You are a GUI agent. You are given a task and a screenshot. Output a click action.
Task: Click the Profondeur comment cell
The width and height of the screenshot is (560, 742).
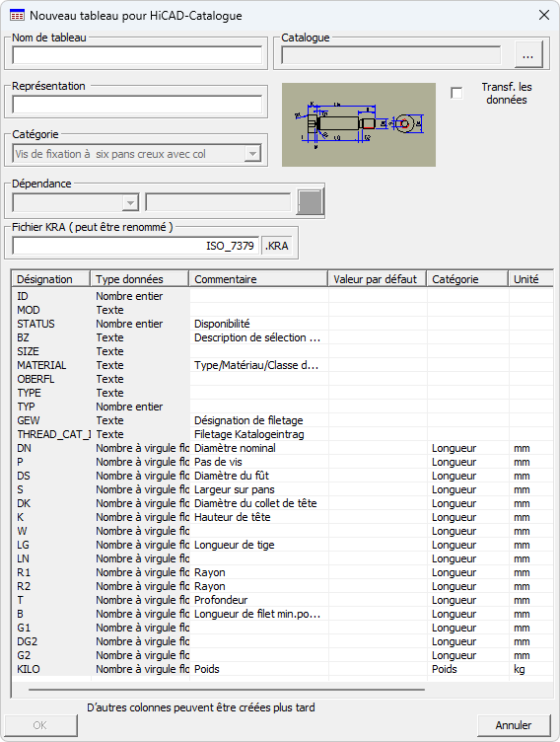click(258, 600)
